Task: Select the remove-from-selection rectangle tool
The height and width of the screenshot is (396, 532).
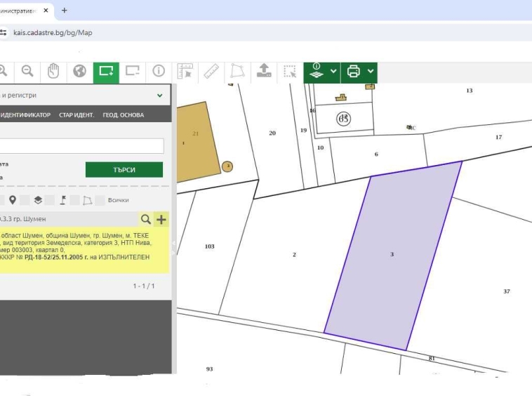Action: [133, 71]
